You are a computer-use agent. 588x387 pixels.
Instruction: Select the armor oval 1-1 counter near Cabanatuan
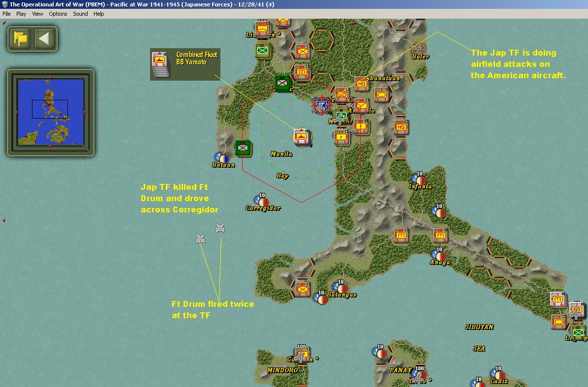coord(381,95)
